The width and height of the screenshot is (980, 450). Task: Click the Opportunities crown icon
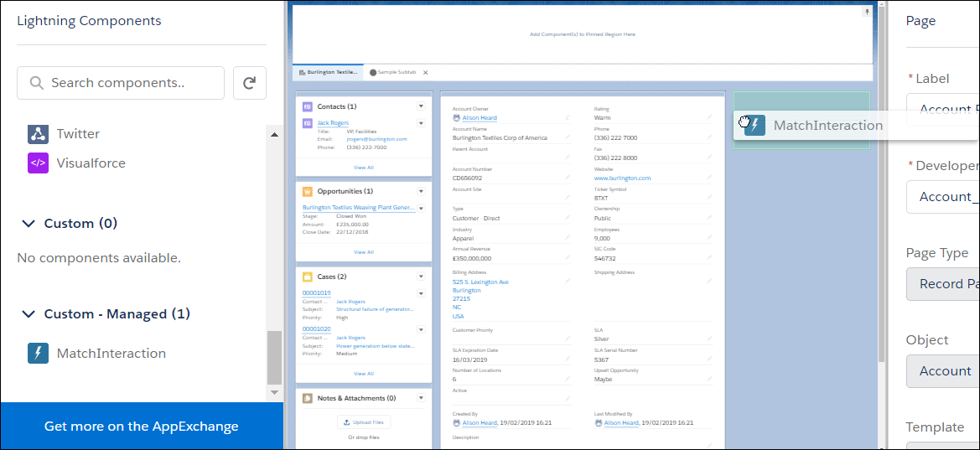[307, 191]
